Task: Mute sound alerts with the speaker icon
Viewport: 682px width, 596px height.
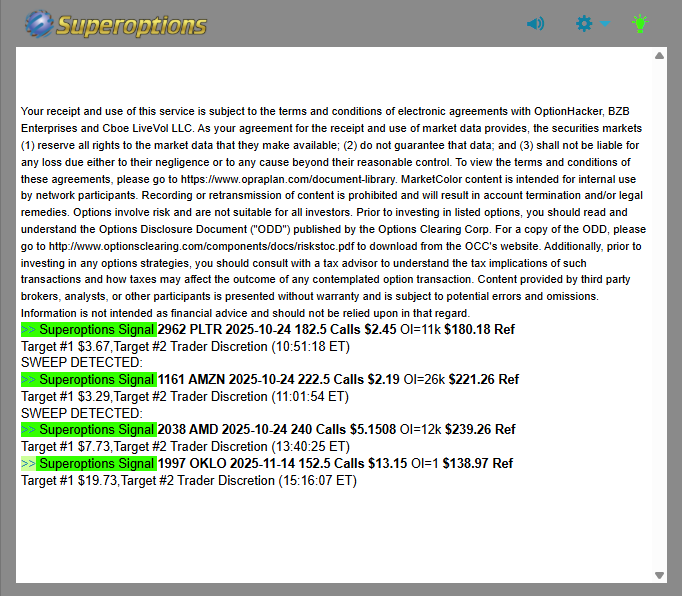Action: 536,23
